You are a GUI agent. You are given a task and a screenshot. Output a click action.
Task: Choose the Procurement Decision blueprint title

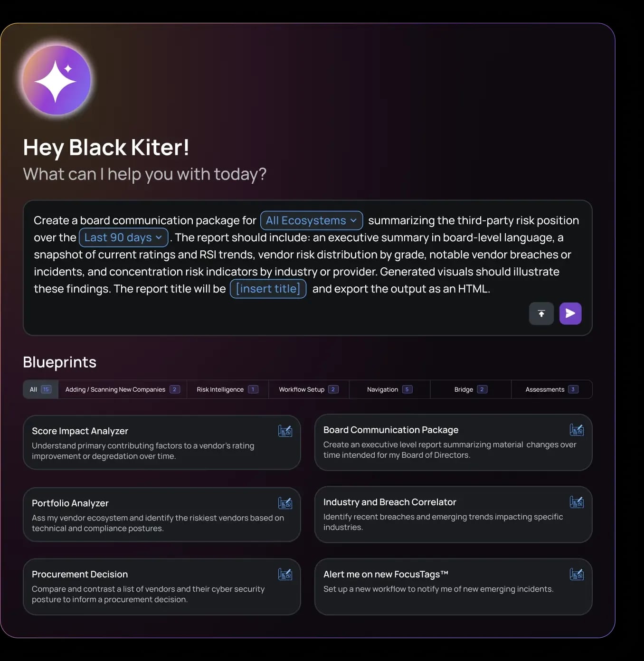coord(80,574)
